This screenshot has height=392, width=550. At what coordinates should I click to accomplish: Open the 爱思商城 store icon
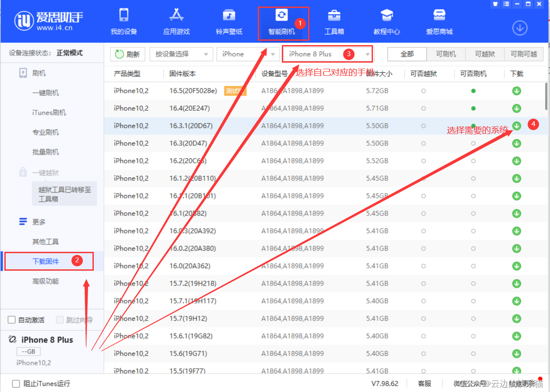[439, 15]
